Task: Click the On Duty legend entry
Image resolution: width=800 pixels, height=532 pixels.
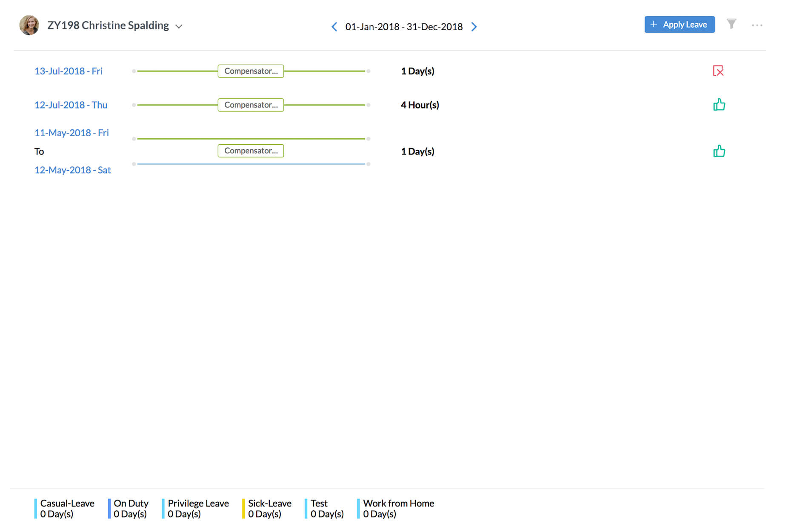Action: [x=131, y=508]
